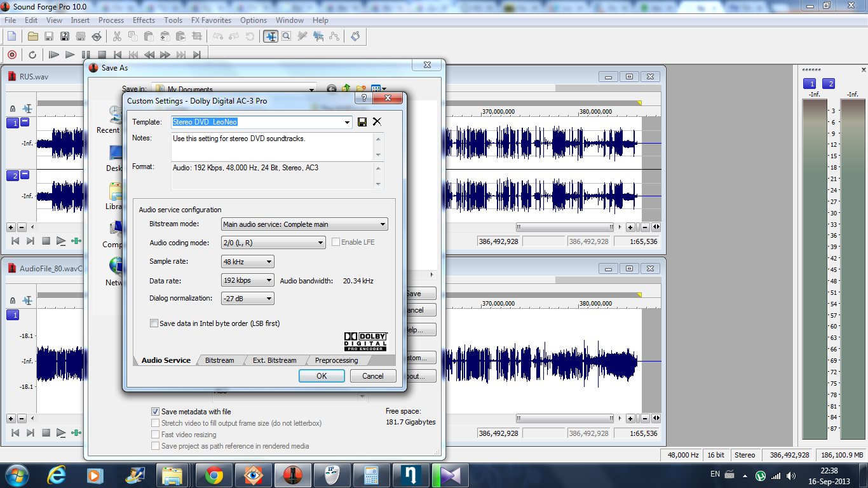Switch to the Bitstream tab

pyautogui.click(x=219, y=360)
